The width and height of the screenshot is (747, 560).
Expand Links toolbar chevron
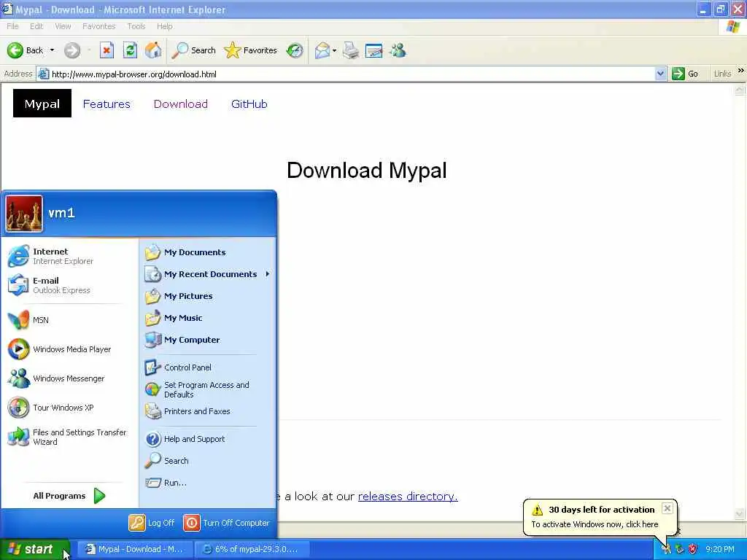(741, 71)
